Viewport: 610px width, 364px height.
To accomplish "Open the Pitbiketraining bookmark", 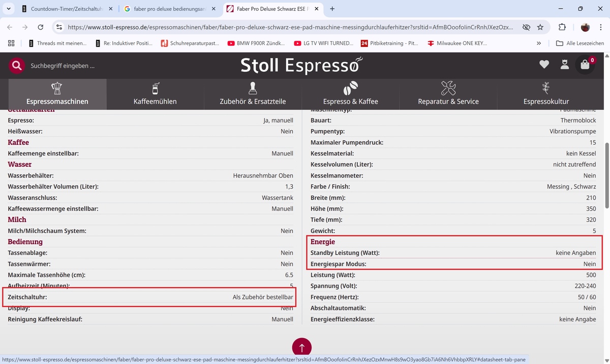I will 389,43.
